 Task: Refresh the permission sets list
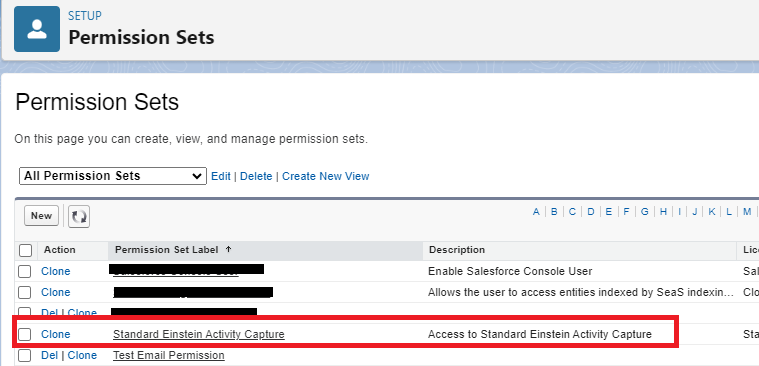[79, 216]
